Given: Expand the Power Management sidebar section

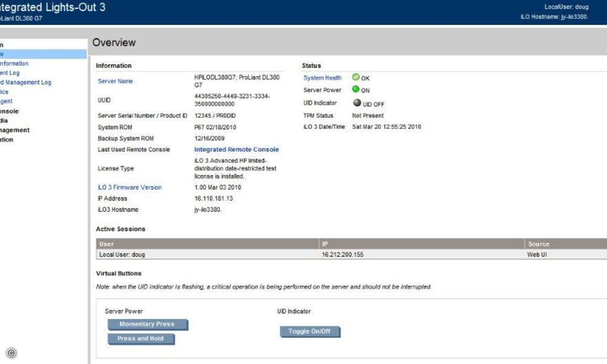Looking at the screenshot, I should 15,130.
